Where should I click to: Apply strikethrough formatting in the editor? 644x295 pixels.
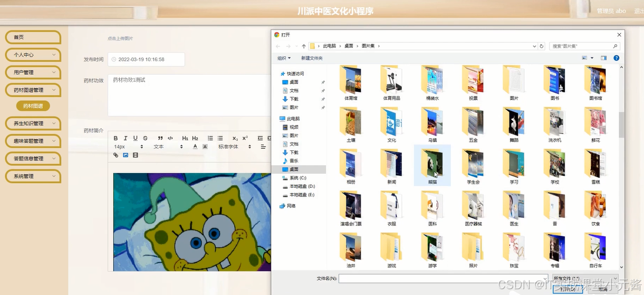(146, 138)
